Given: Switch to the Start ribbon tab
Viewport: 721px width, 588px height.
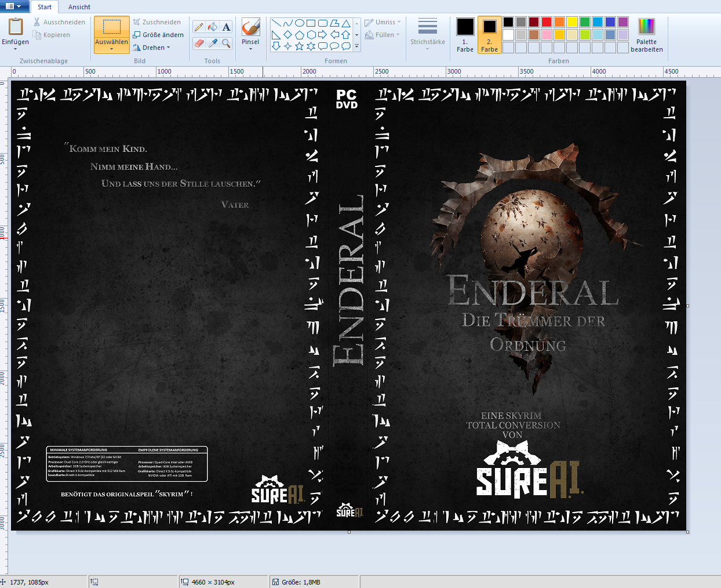Looking at the screenshot, I should click(45, 7).
